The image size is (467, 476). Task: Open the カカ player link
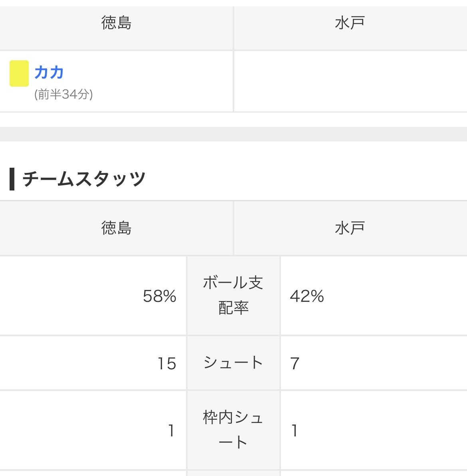pyautogui.click(x=49, y=73)
